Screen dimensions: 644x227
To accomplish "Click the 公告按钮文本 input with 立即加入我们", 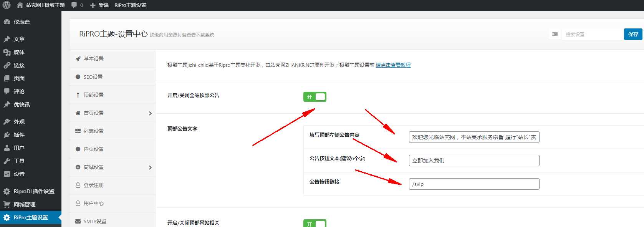I will pos(474,161).
